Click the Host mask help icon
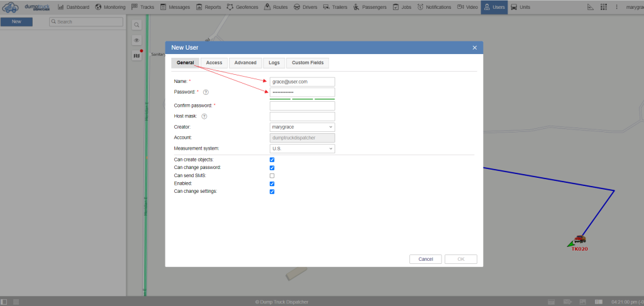 tap(204, 116)
